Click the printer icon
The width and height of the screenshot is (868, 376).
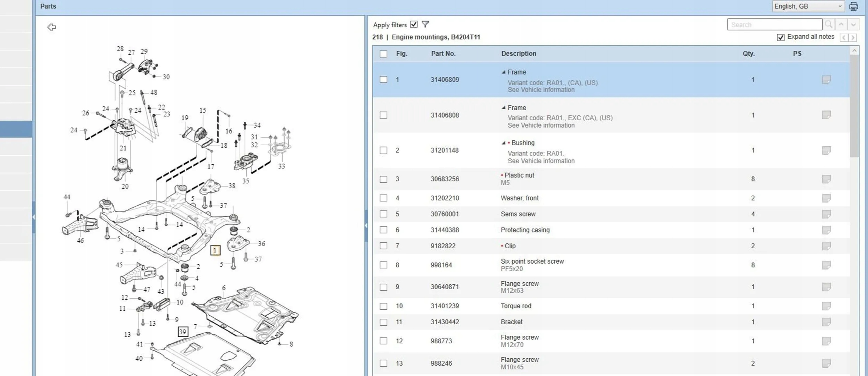pyautogui.click(x=853, y=6)
